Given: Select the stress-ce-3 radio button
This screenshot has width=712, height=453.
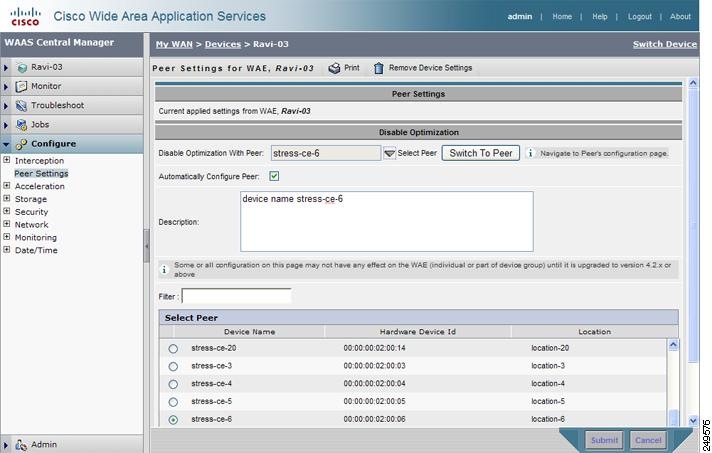Looking at the screenshot, I should 173,366.
